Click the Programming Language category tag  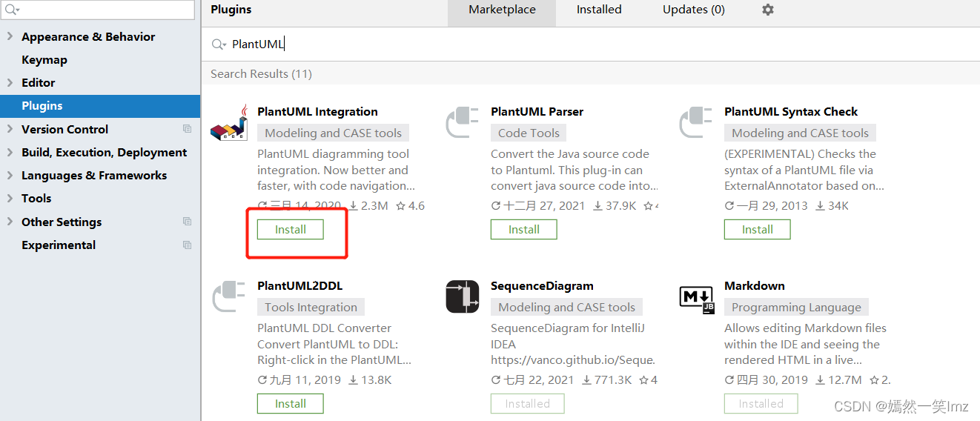pos(796,308)
